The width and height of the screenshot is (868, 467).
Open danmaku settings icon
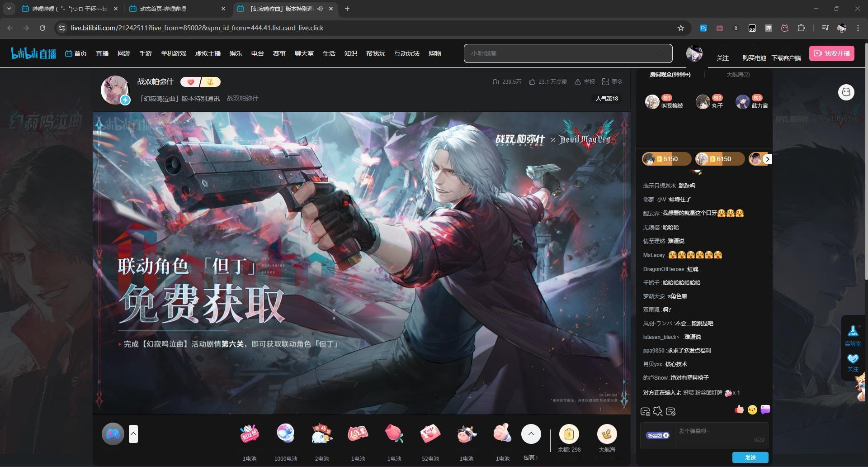click(x=645, y=411)
